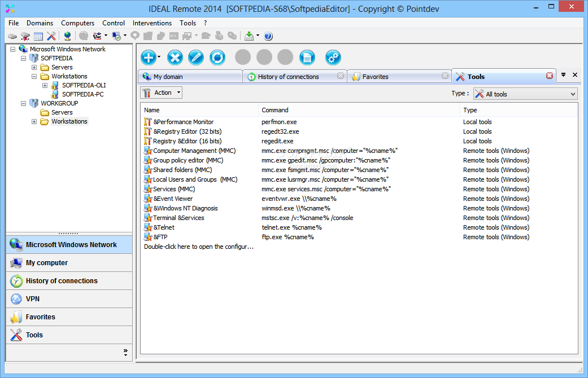Expand the SOFTPEDIA-OLI computer node
588x378 pixels.
45,85
